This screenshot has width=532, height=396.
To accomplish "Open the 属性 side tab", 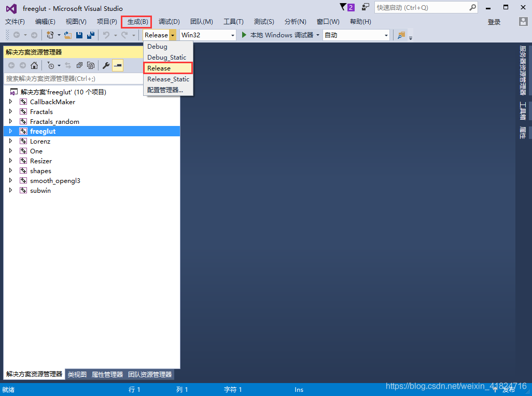I will (523, 133).
